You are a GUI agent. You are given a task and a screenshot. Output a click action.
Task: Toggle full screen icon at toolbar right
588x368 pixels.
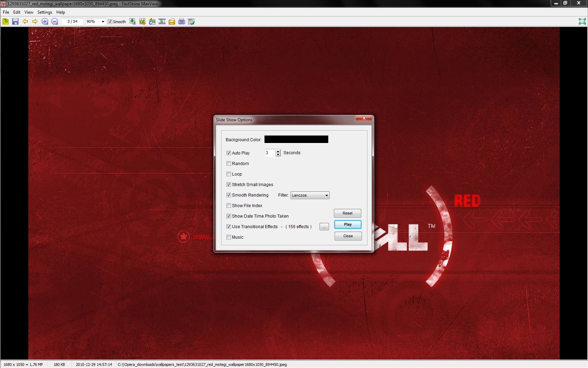pyautogui.click(x=582, y=21)
